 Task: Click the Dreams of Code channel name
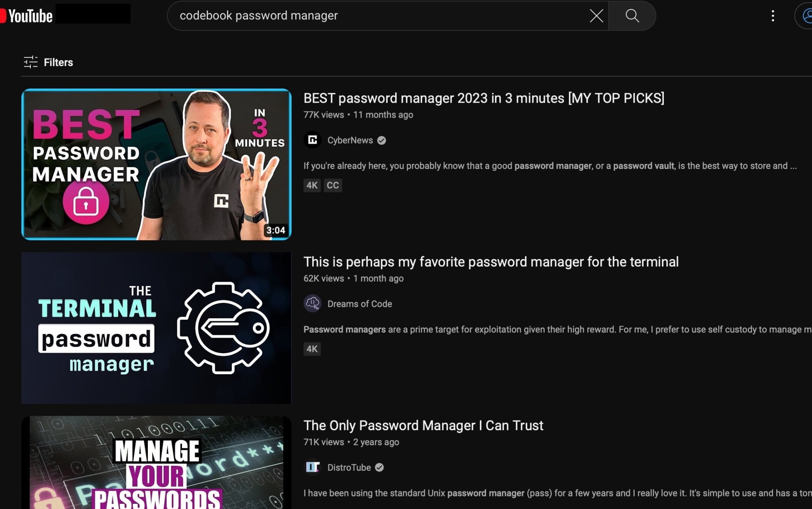coord(360,304)
